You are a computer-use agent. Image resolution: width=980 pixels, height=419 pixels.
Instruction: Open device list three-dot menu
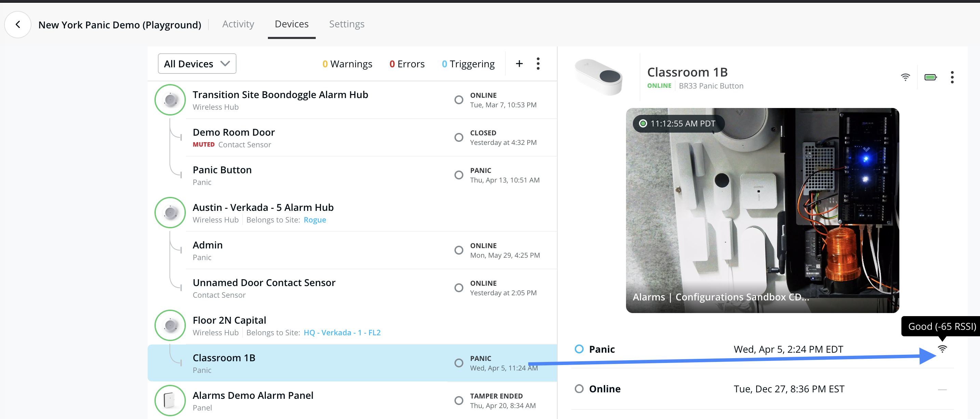[538, 64]
